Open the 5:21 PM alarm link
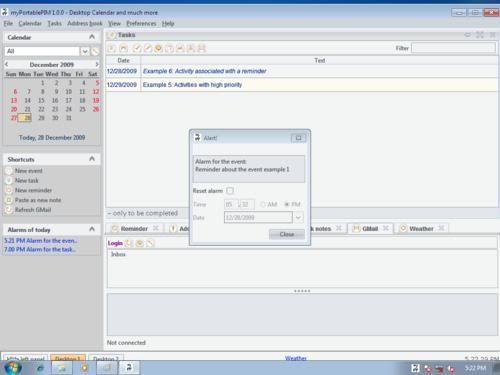 (41, 241)
